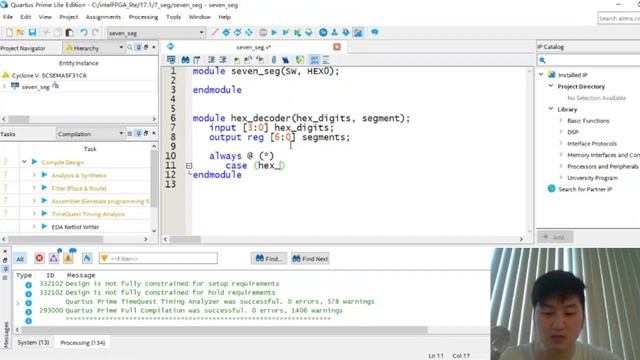Open the seven_seg.v tab icon

(170, 47)
